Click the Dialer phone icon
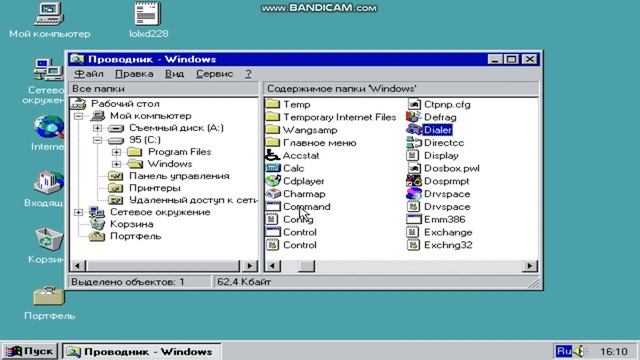The height and width of the screenshot is (360, 640). pos(413,130)
